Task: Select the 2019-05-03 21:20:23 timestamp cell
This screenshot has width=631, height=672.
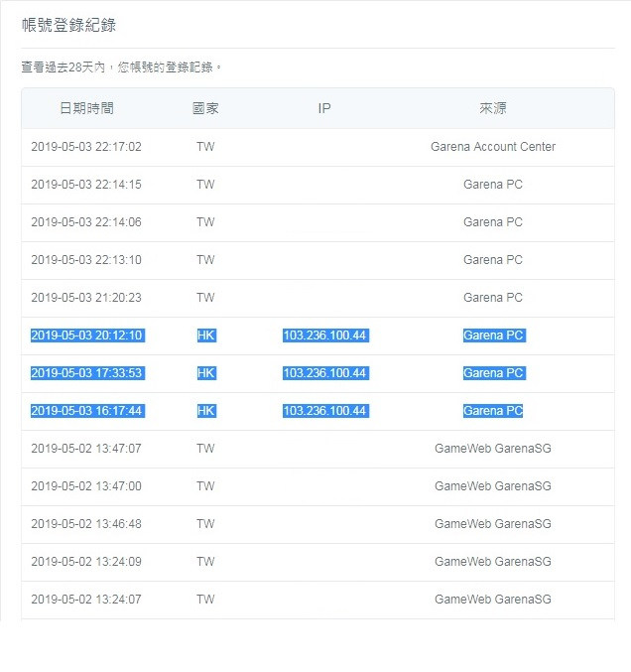Action: 86,298
